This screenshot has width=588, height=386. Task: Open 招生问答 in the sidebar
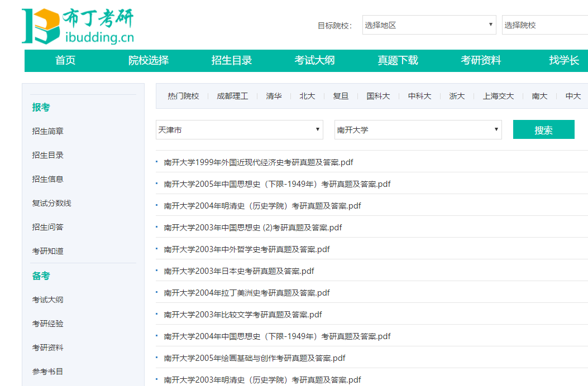tap(48, 227)
